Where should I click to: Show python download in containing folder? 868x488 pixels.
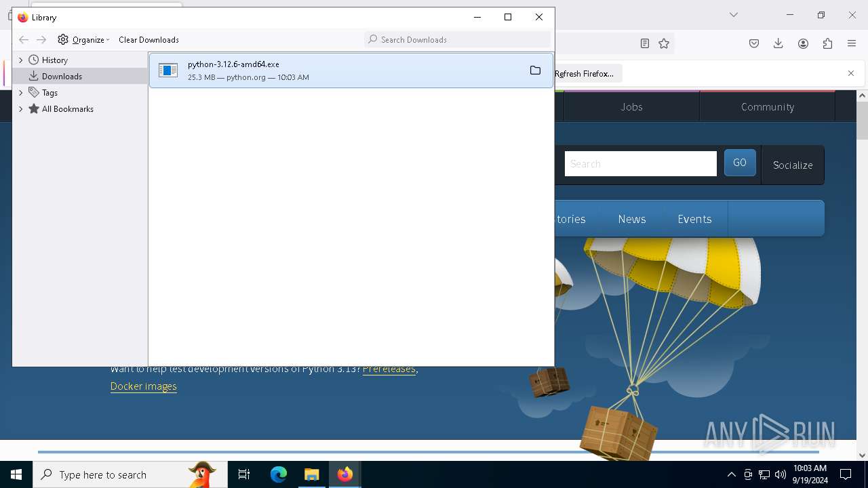click(x=535, y=70)
